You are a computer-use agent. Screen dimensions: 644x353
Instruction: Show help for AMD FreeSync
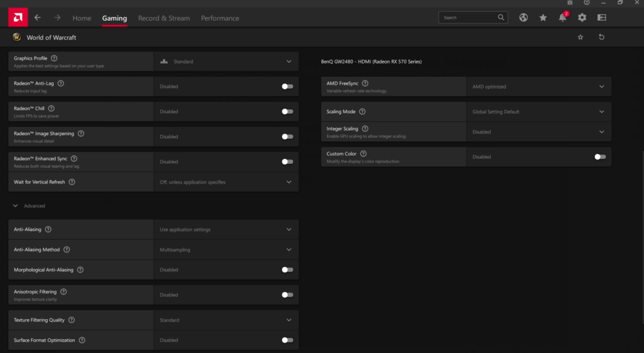click(x=365, y=84)
